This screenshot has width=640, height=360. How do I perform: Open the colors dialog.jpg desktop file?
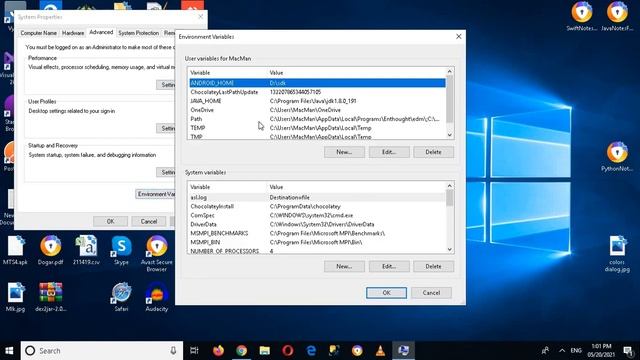point(617,253)
